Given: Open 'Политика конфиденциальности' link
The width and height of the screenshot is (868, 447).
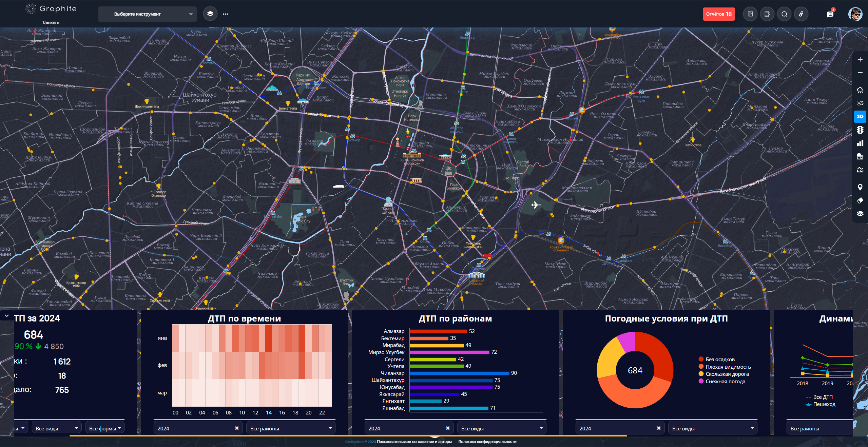Looking at the screenshot, I should [x=487, y=442].
